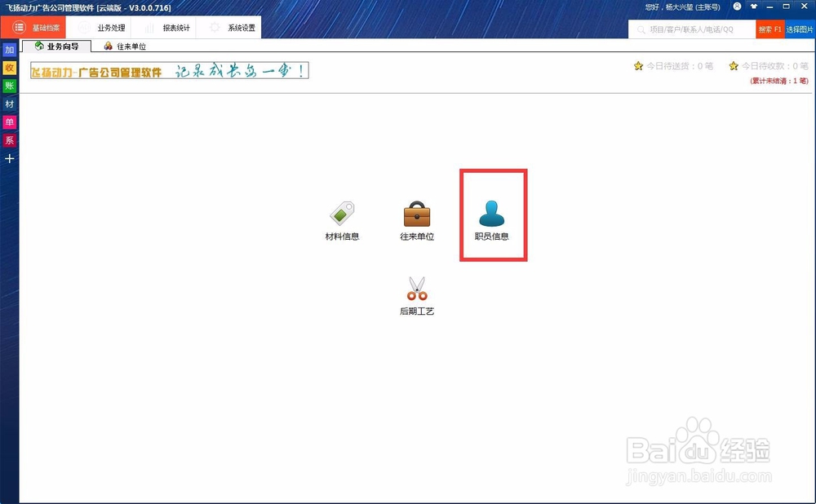This screenshot has width=816, height=504.
Task: Click the 材 shortcut in left sidebar
Action: point(9,104)
